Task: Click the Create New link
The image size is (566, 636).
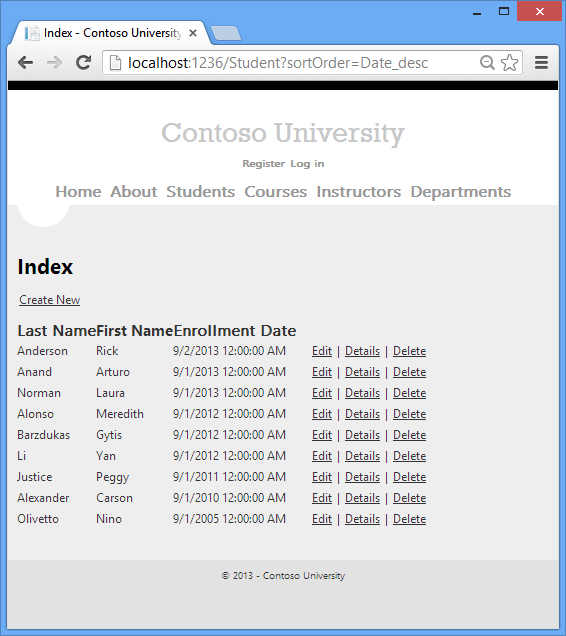Action: [49, 300]
